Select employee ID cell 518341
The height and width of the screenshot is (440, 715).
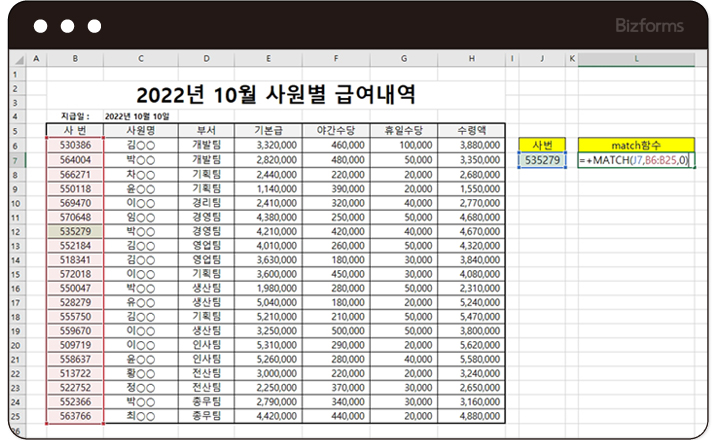point(75,260)
